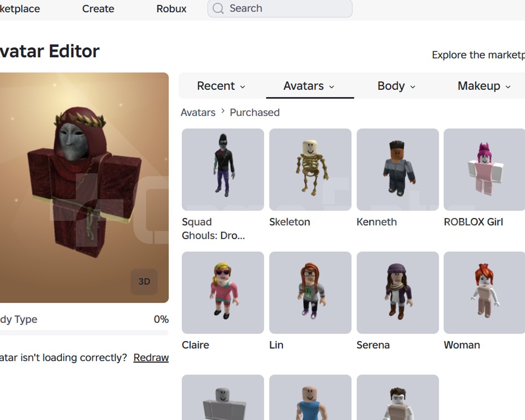Open the Robux nav item
525x420 pixels.
click(x=171, y=9)
